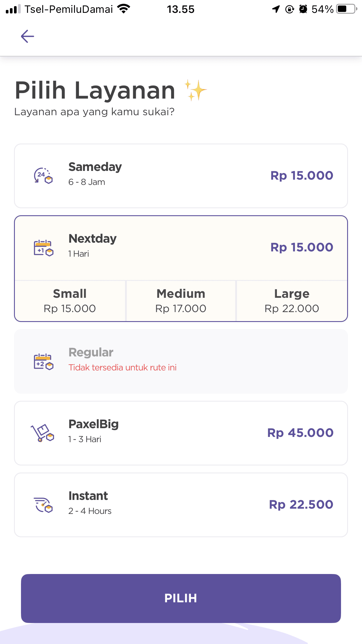Tap the sparkle emoji beside Pilih Layanan
Screen dimensions: 362x644
[195, 90]
